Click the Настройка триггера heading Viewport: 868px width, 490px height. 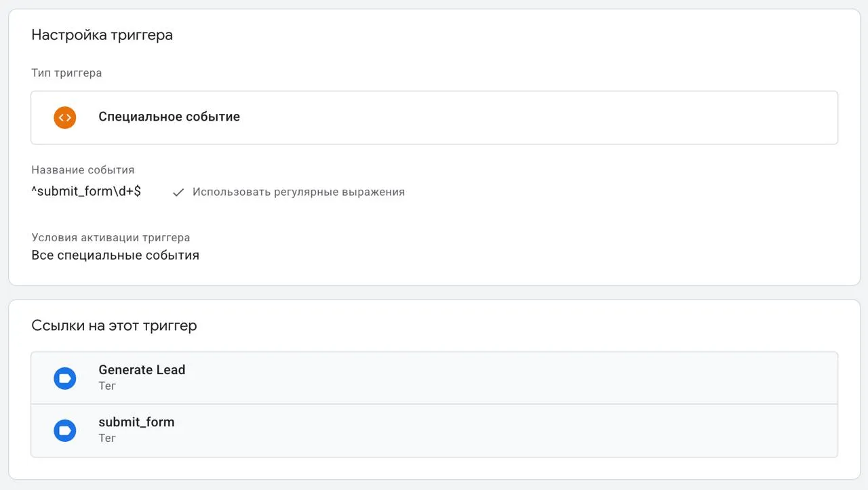pos(102,35)
